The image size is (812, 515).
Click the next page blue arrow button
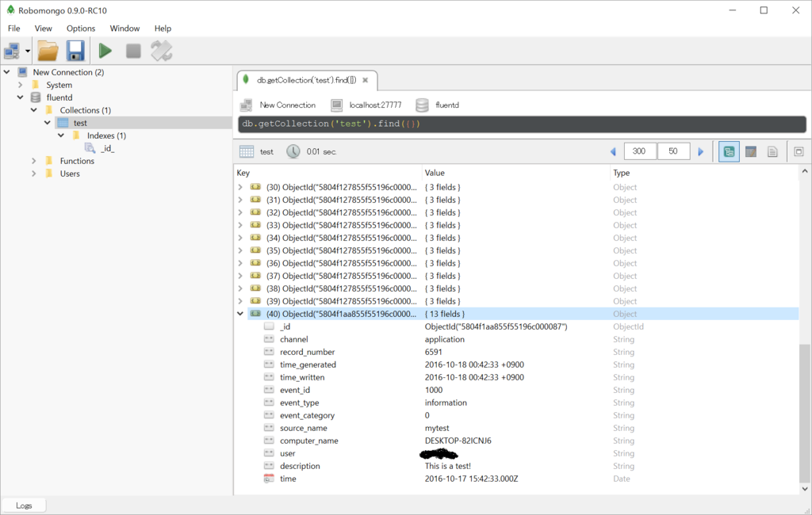pyautogui.click(x=700, y=151)
